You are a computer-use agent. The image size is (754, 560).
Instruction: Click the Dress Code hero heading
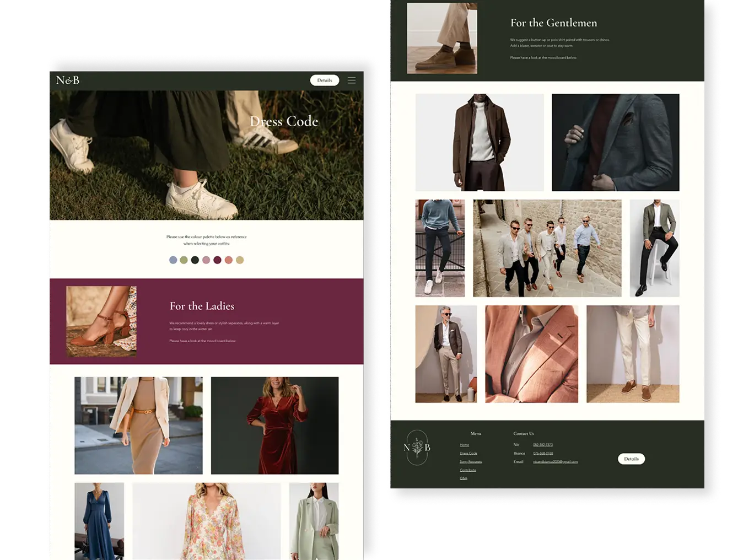284,121
